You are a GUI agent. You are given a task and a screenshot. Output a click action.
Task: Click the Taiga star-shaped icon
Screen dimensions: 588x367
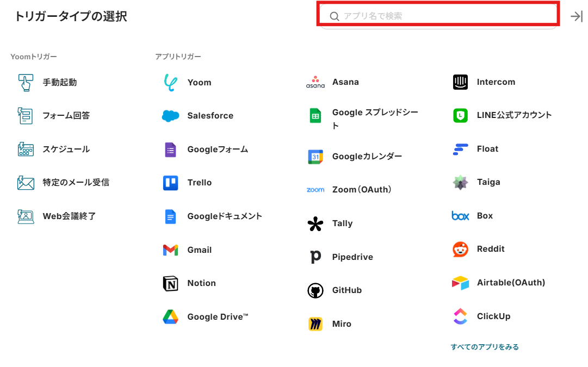460,183
